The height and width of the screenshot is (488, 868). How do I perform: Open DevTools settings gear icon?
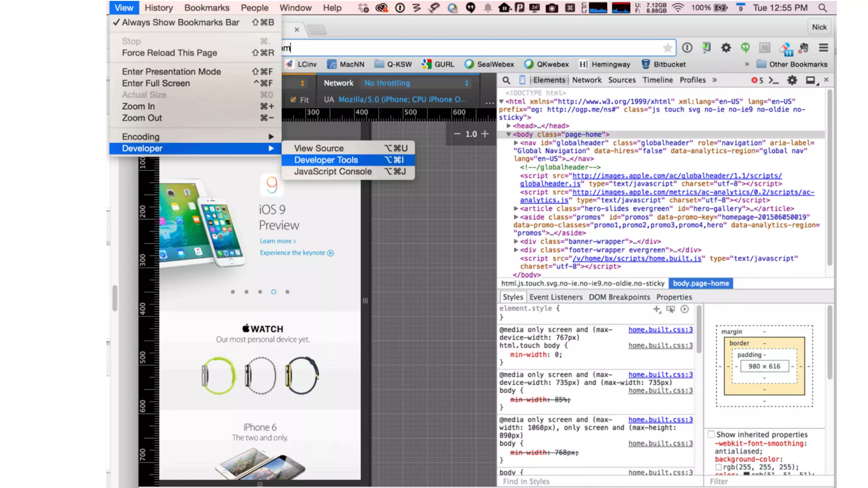click(792, 80)
